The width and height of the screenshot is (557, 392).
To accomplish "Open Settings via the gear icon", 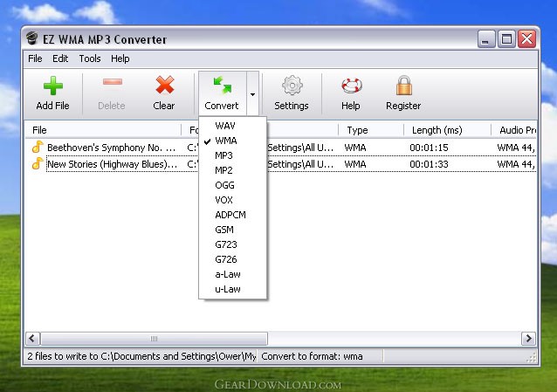I will 292,86.
